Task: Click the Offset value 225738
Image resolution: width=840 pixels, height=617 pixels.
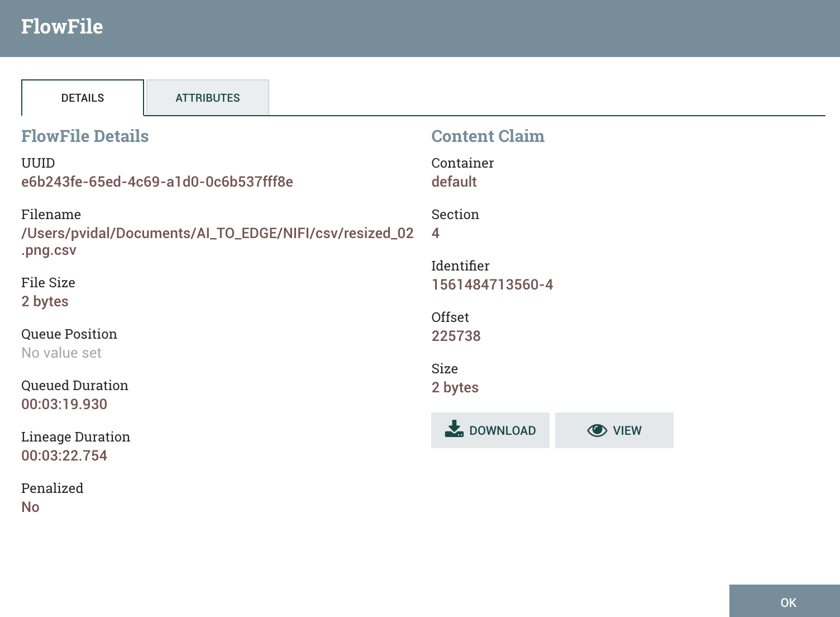Action: [x=456, y=335]
